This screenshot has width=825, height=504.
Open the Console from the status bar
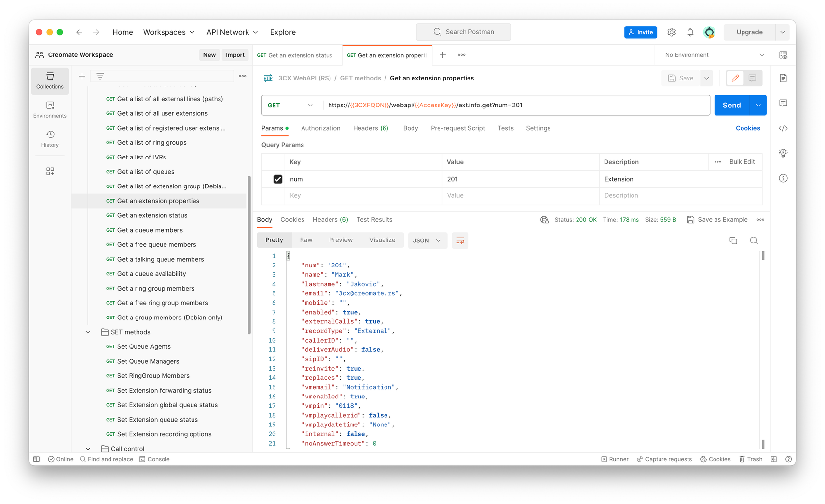[x=154, y=459]
